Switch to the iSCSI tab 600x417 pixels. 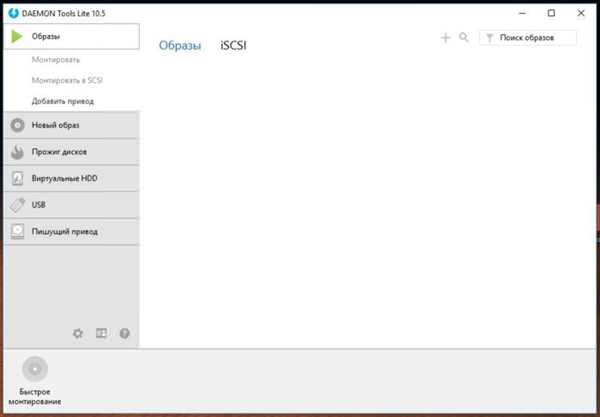233,45
